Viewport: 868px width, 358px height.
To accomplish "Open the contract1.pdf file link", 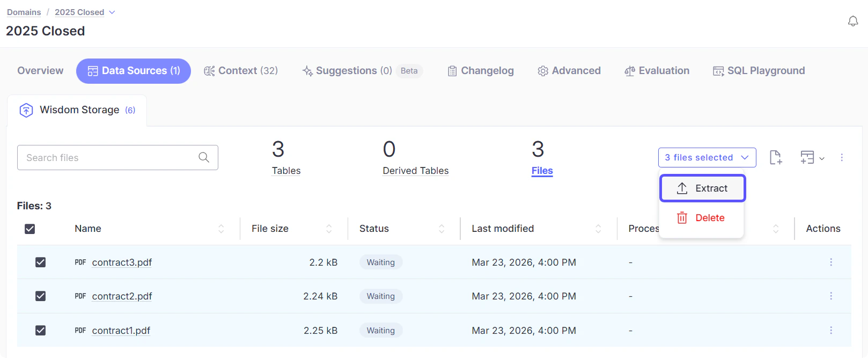I will click(121, 331).
